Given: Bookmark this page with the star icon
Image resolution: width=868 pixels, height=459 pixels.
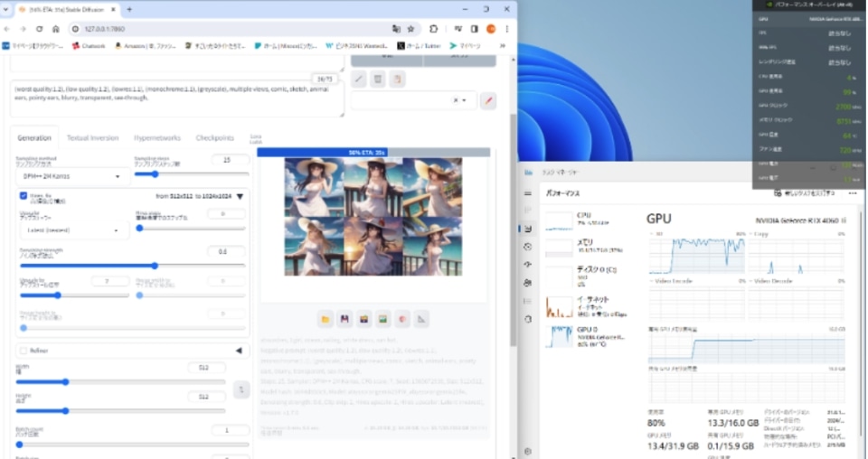Looking at the screenshot, I should pos(410,29).
